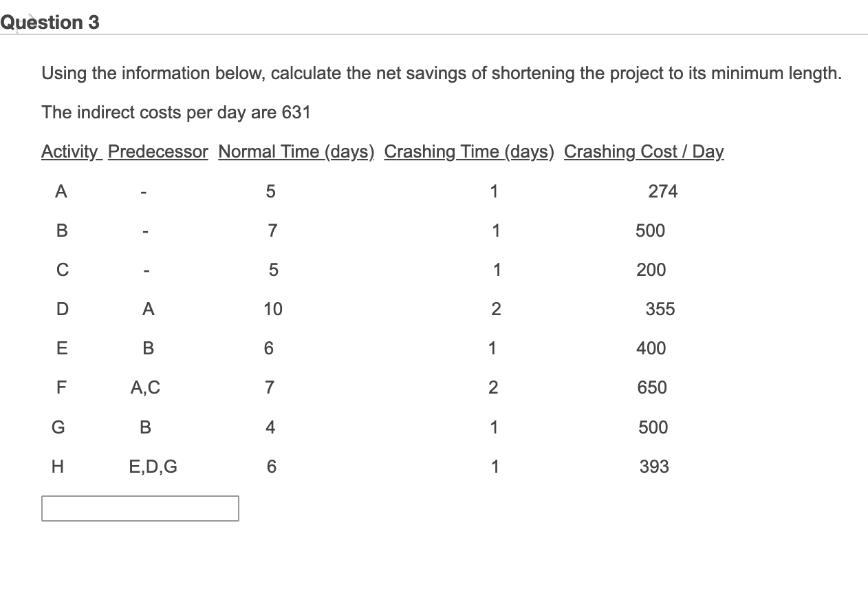Click the Question 3 heading

coord(49,21)
